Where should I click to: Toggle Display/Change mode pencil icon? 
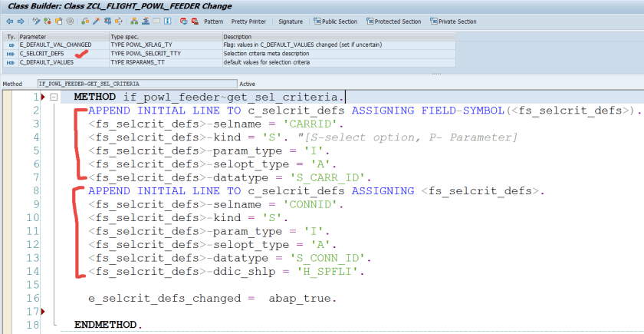tap(36, 21)
